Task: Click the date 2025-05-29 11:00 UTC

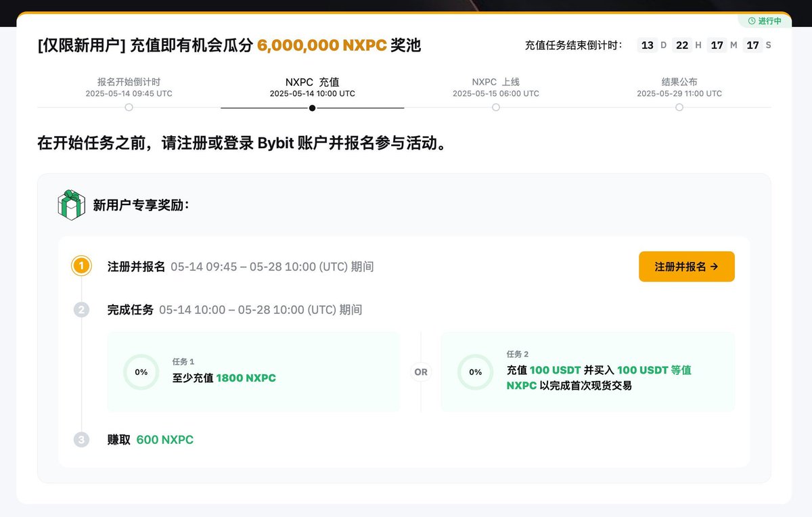Action: pos(679,93)
